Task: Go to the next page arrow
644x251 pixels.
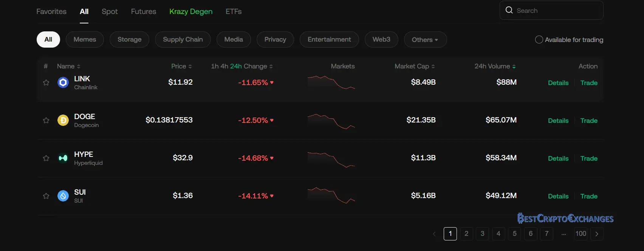Action: [x=597, y=234]
